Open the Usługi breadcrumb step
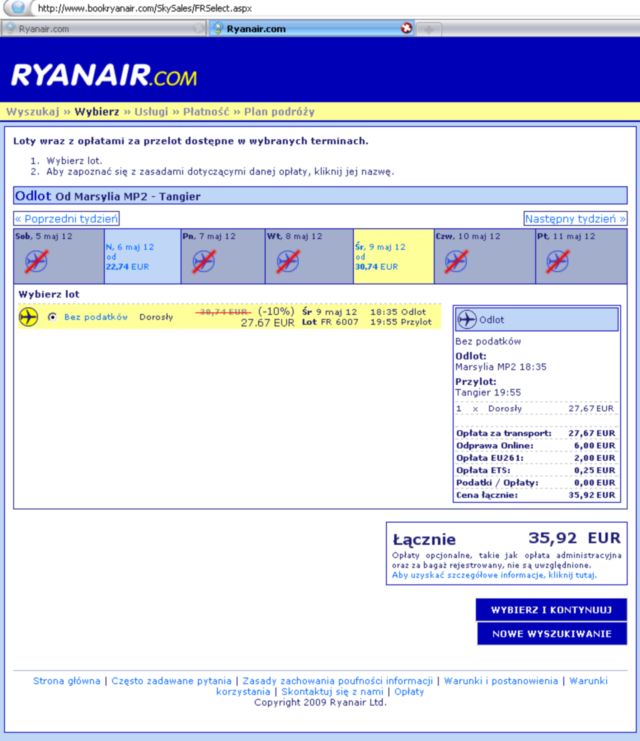Viewport: 640px width, 741px height. [x=151, y=112]
